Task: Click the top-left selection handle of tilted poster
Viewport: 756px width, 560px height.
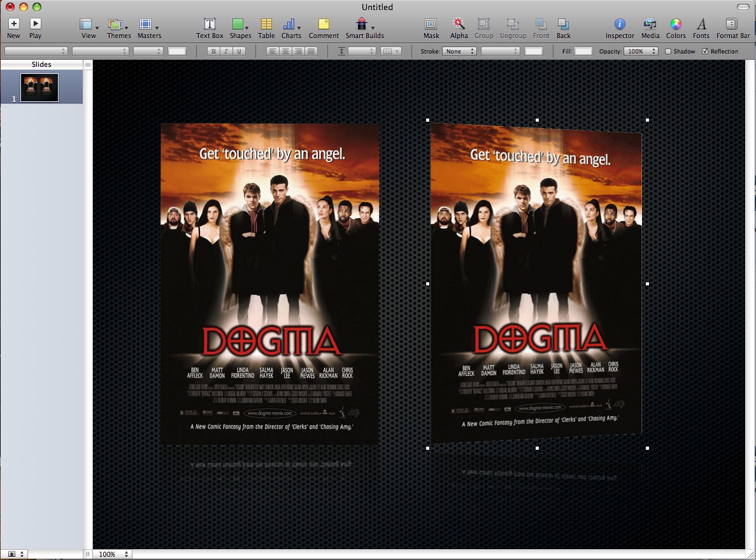Action: pos(427,120)
